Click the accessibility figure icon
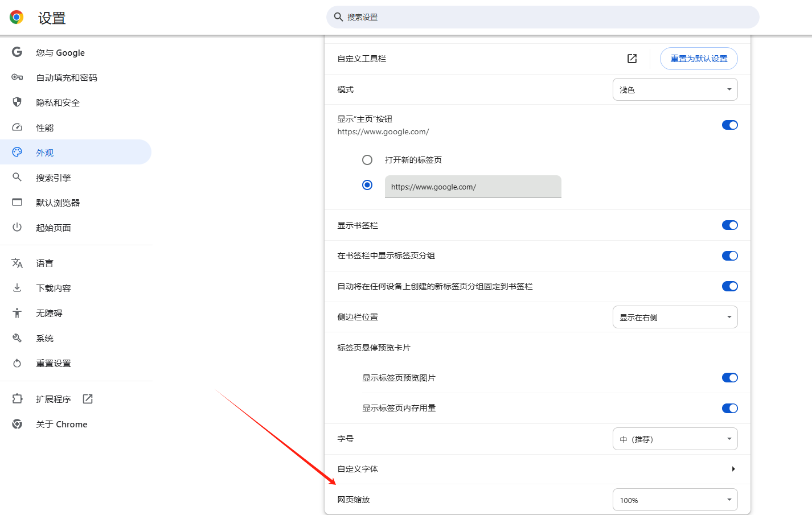Image resolution: width=812 pixels, height=515 pixels. click(x=17, y=313)
